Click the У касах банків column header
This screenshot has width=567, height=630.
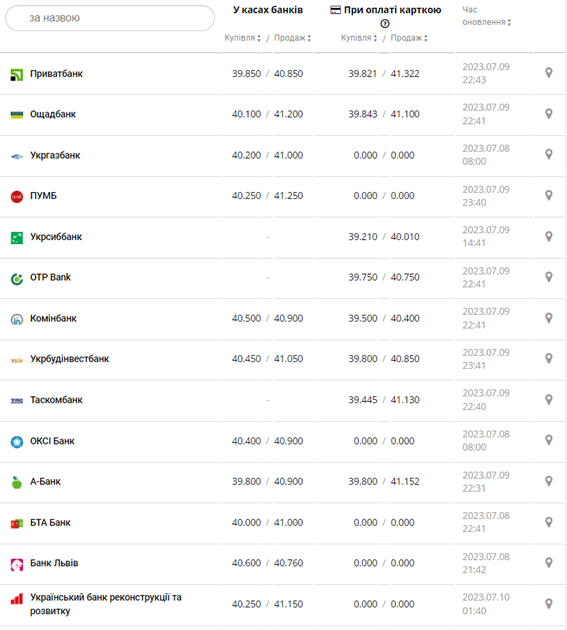point(268,10)
